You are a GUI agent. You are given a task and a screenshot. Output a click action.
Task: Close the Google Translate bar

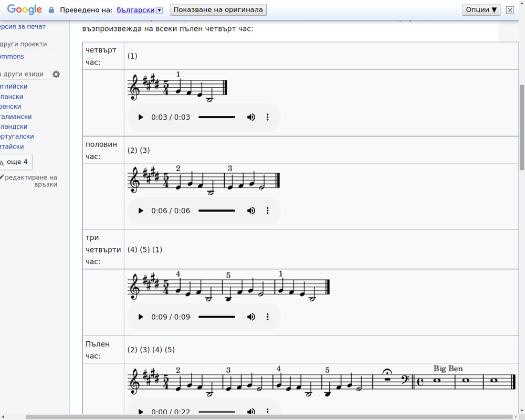pyautogui.click(x=510, y=10)
